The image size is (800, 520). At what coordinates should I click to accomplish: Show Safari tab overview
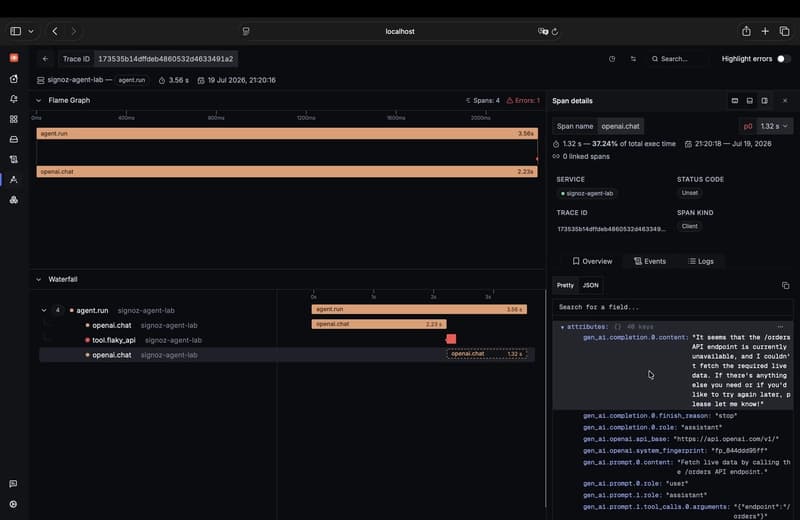point(785,31)
